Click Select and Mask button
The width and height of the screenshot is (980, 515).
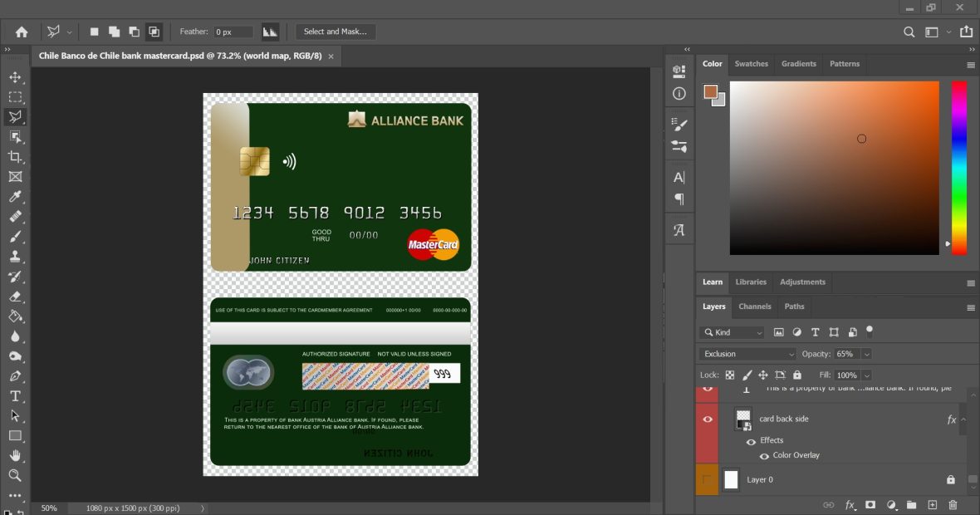335,32
